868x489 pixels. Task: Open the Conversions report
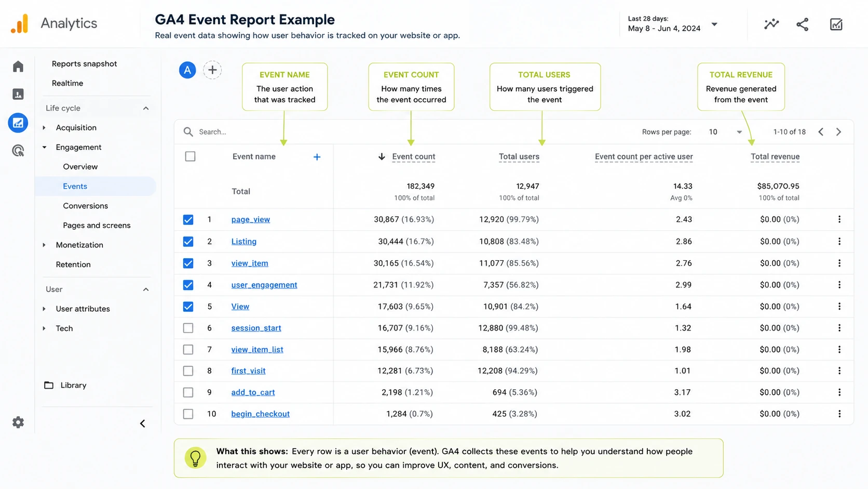tap(86, 206)
